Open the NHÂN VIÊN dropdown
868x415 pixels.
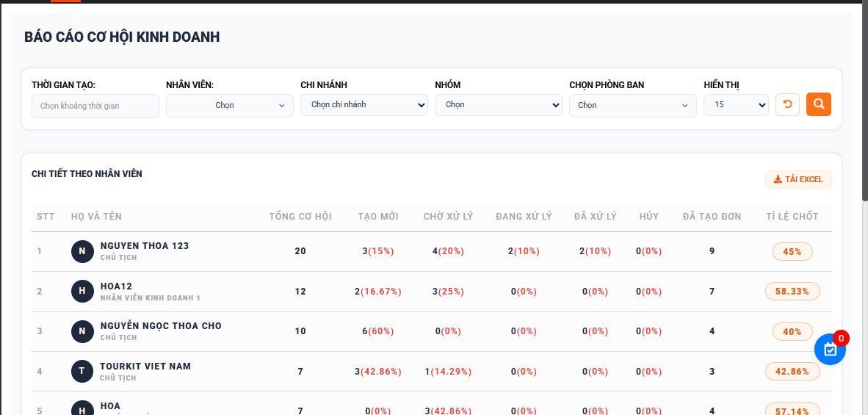[x=229, y=106]
